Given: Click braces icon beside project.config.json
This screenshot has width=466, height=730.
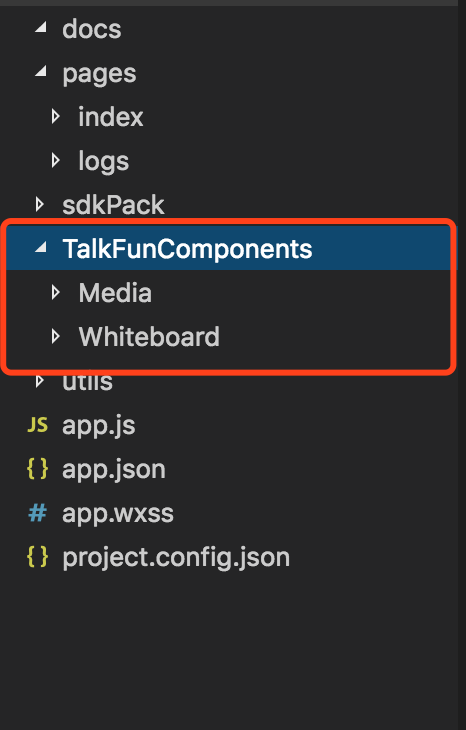Looking at the screenshot, I should [37, 556].
